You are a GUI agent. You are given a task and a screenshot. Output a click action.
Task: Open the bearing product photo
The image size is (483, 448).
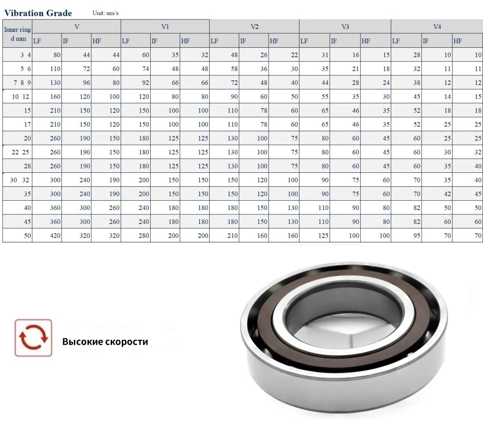click(344, 337)
